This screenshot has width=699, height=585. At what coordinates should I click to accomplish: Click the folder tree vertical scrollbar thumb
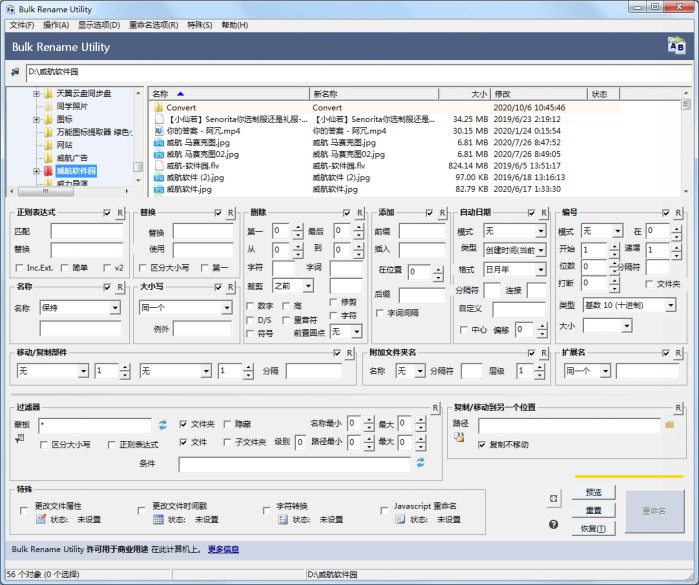(x=138, y=167)
